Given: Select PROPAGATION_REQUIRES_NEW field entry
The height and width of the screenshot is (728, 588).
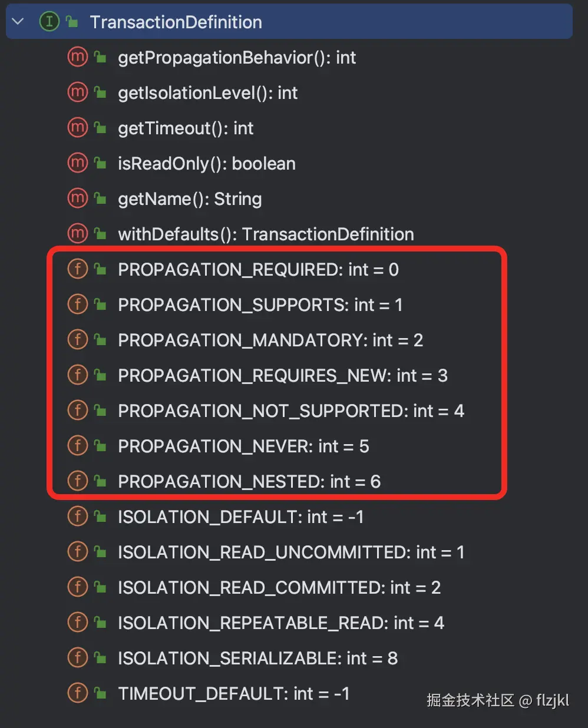Looking at the screenshot, I should (283, 375).
